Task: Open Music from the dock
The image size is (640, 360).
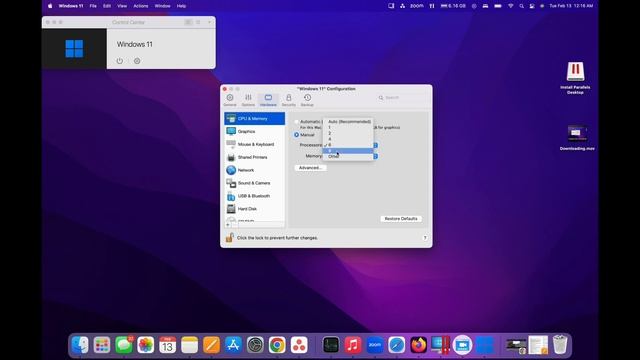Action: coord(353,345)
